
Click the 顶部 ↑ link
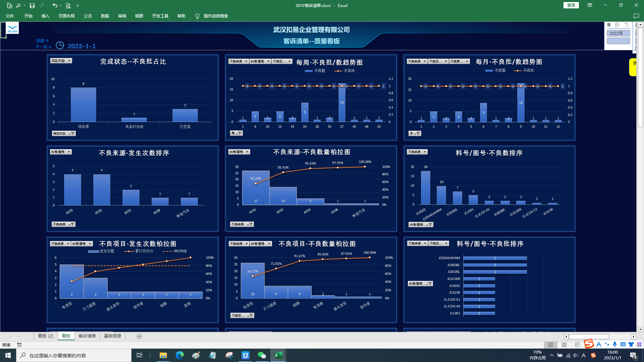coord(43,41)
